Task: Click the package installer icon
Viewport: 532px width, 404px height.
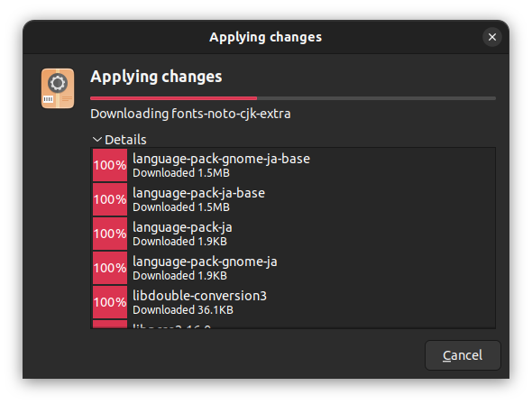Action: (x=58, y=88)
